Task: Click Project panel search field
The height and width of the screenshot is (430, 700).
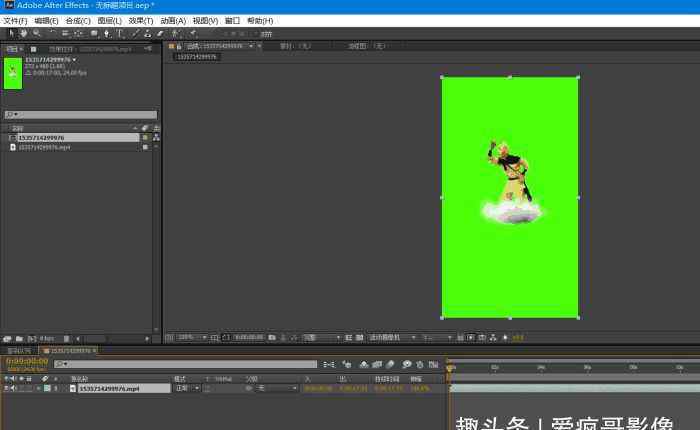Action: pyautogui.click(x=81, y=115)
